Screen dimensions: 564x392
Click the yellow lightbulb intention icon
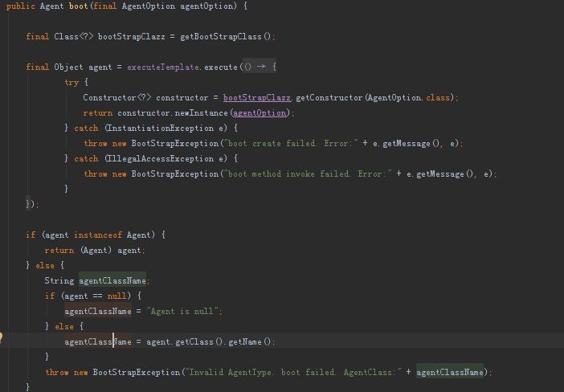(x=2, y=338)
